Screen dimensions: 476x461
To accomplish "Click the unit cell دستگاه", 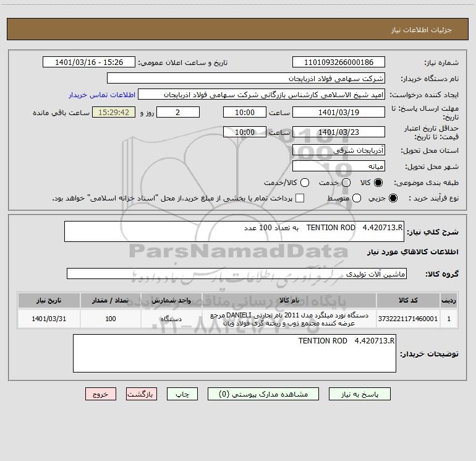I will (x=171, y=319).
